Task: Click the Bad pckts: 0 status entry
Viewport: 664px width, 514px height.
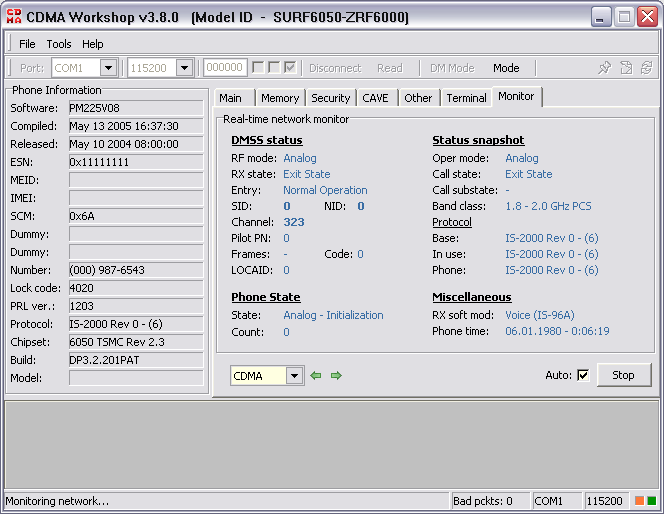Action: (x=490, y=501)
